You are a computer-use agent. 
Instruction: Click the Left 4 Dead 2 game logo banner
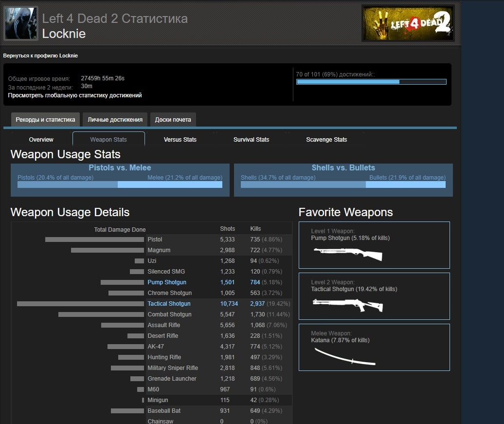tap(408, 23)
